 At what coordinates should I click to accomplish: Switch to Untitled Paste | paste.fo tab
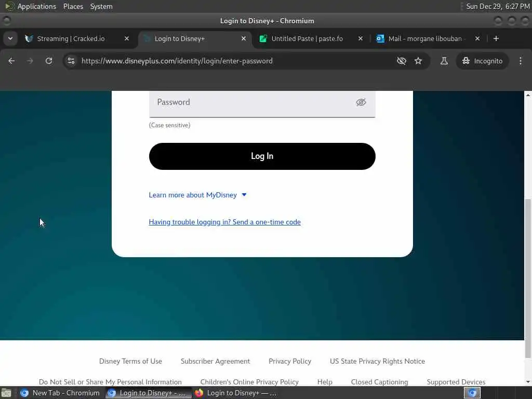coord(307,38)
